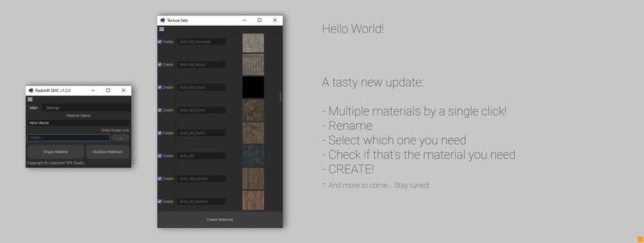Uncheck Create for kb3d_dkf_damagea

pyautogui.click(x=160, y=42)
